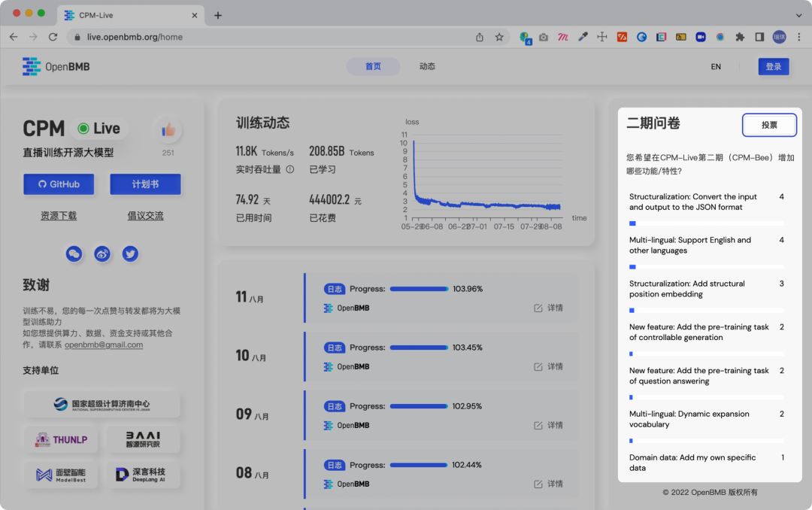
Task: Share via the WeChat icon
Action: [74, 253]
